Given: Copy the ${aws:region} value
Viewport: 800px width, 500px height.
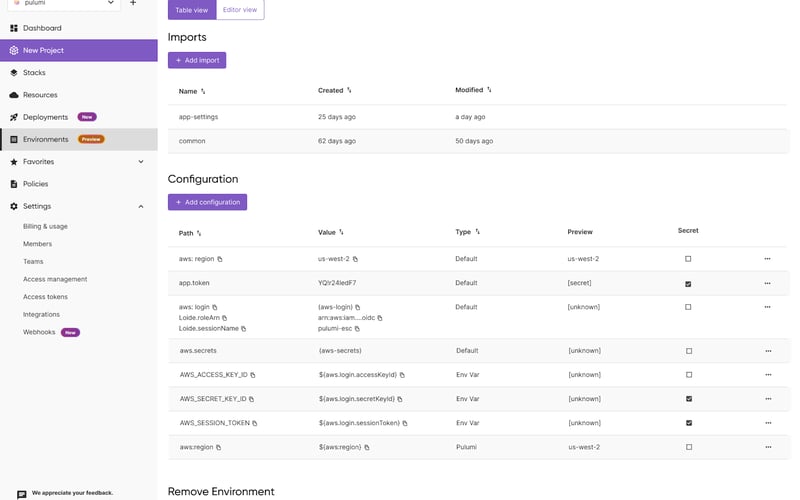Looking at the screenshot, I should pyautogui.click(x=366, y=447).
